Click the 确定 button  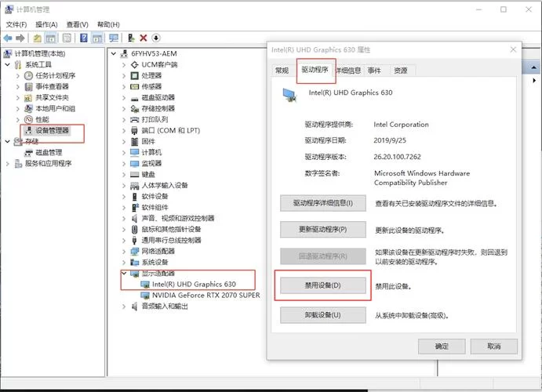click(x=442, y=346)
